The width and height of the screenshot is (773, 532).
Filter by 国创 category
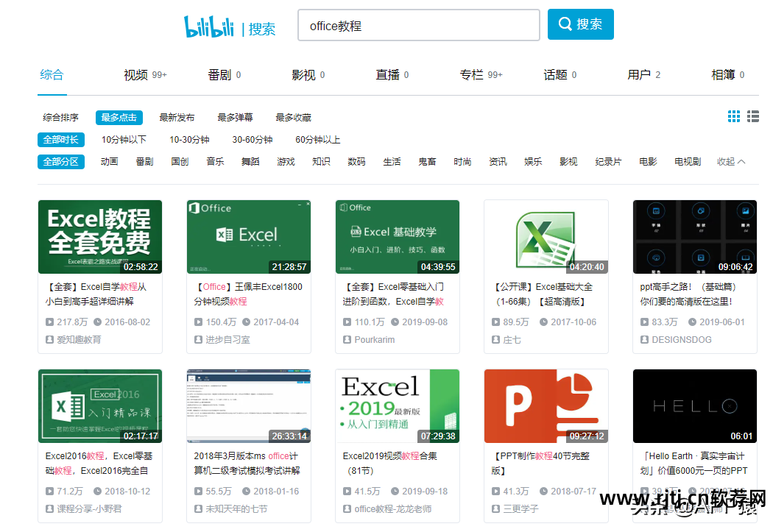[x=180, y=162]
